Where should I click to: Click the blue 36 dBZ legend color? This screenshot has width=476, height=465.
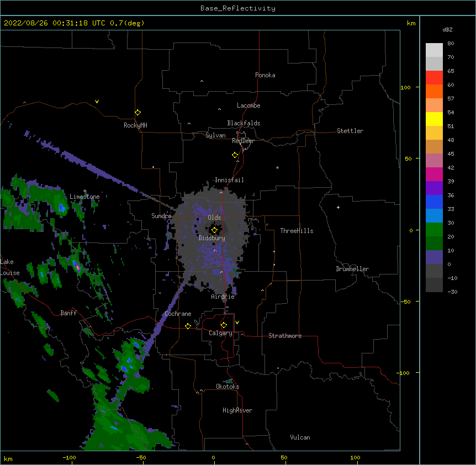pos(434,202)
